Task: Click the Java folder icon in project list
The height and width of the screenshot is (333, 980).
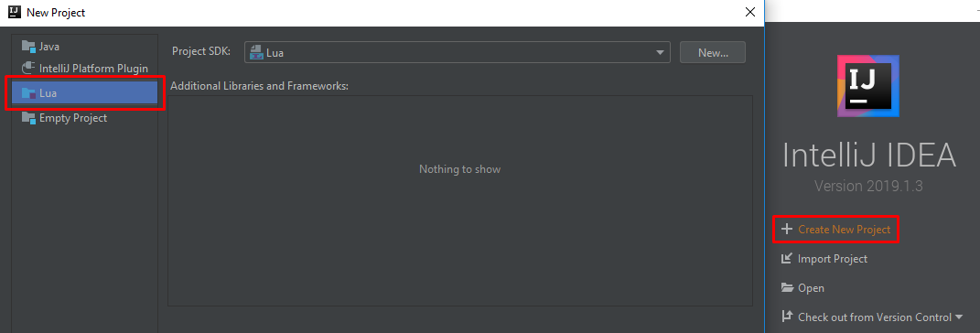Action: point(28,47)
